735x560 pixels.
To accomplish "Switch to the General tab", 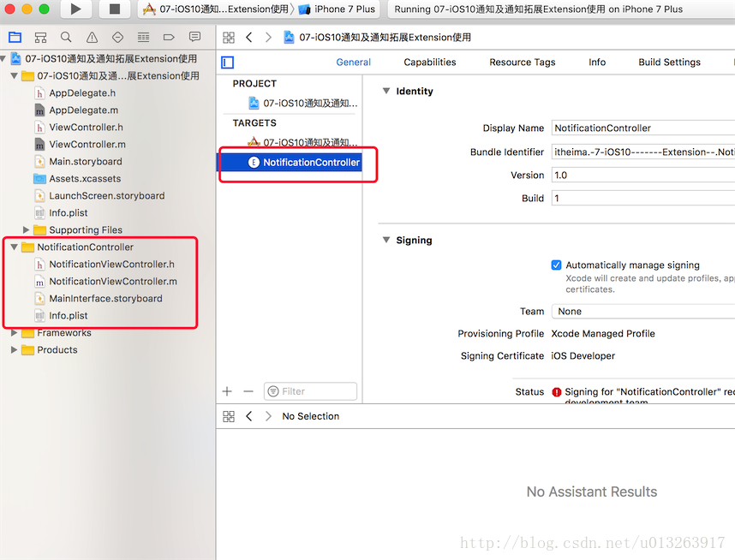I will pyautogui.click(x=354, y=62).
